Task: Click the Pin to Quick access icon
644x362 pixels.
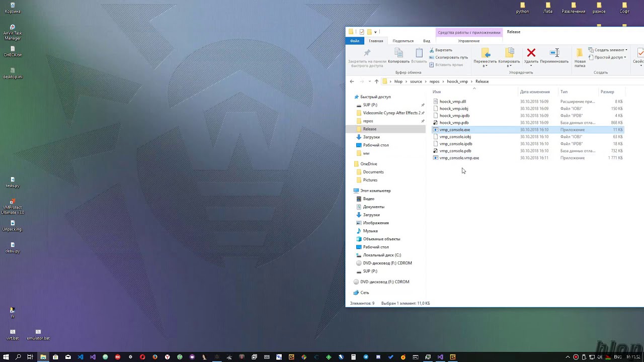Action: [x=367, y=53]
